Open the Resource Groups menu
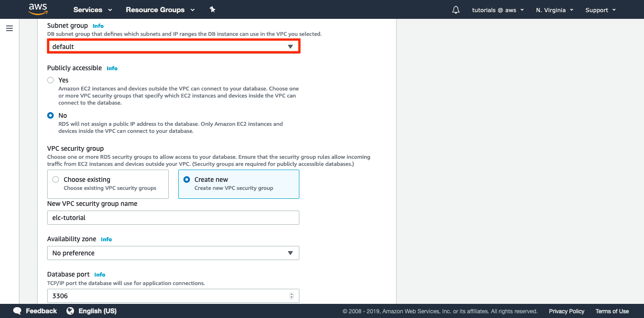The width and height of the screenshot is (644, 318). pyautogui.click(x=160, y=10)
